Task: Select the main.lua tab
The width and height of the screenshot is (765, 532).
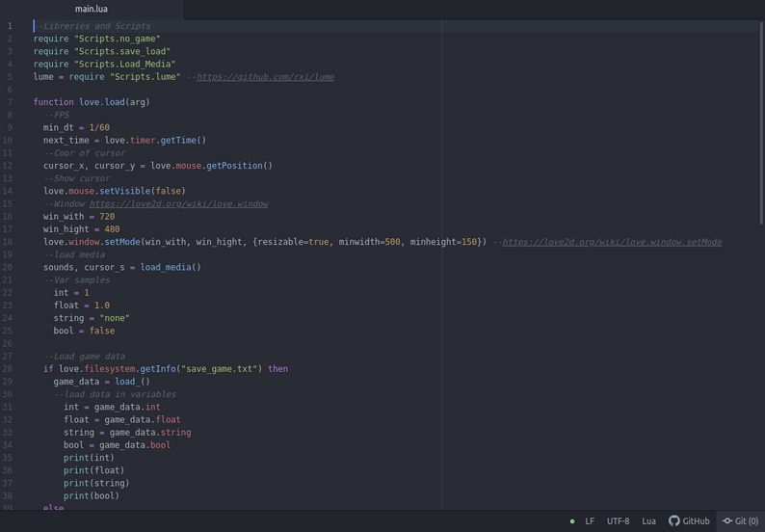Action: click(x=92, y=10)
